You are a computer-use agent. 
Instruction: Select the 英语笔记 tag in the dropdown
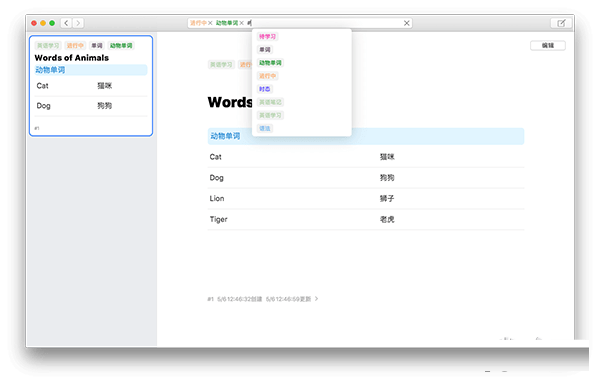coord(270,102)
